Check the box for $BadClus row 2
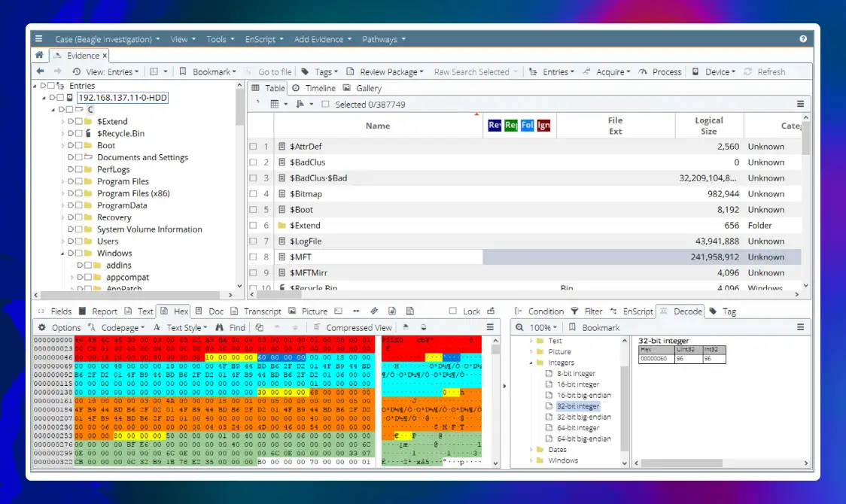The width and height of the screenshot is (846, 504). [253, 162]
